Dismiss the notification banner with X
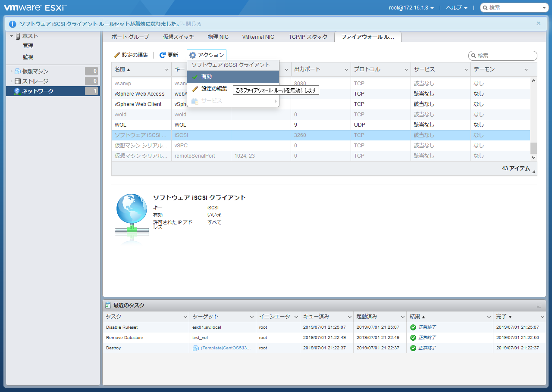The height and width of the screenshot is (392, 552). [x=538, y=23]
